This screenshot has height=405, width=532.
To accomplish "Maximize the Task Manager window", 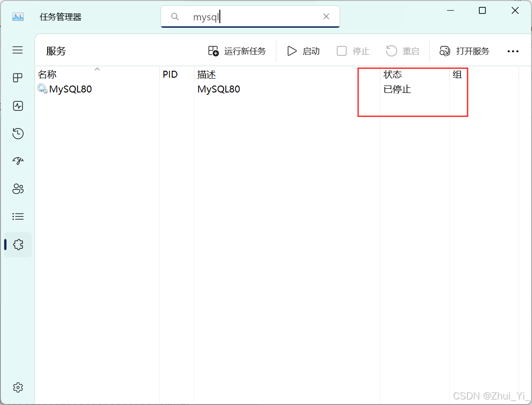I will 482,11.
